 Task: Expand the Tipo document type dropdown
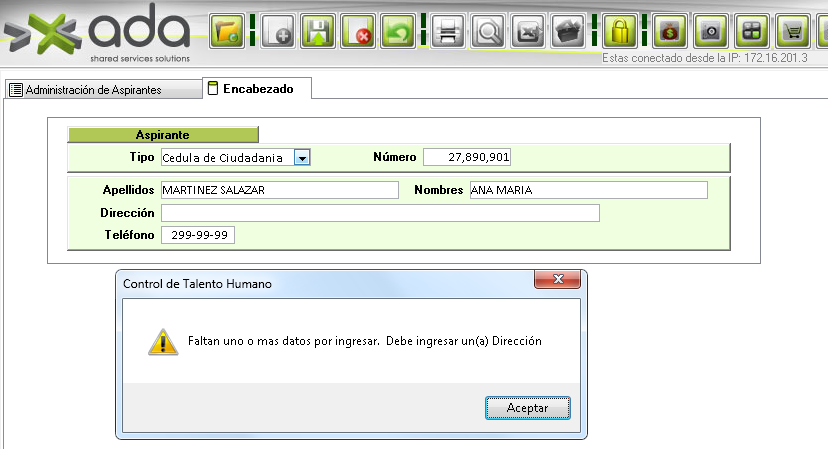pos(303,157)
